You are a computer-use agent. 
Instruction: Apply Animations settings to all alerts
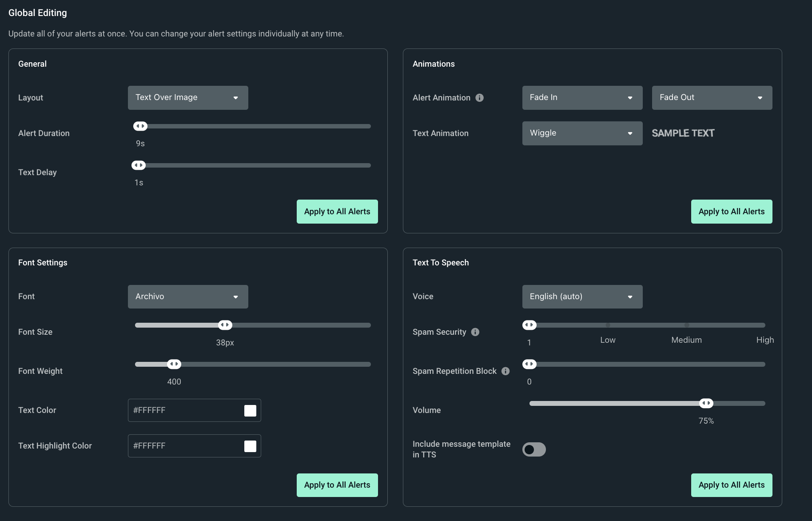tap(731, 212)
